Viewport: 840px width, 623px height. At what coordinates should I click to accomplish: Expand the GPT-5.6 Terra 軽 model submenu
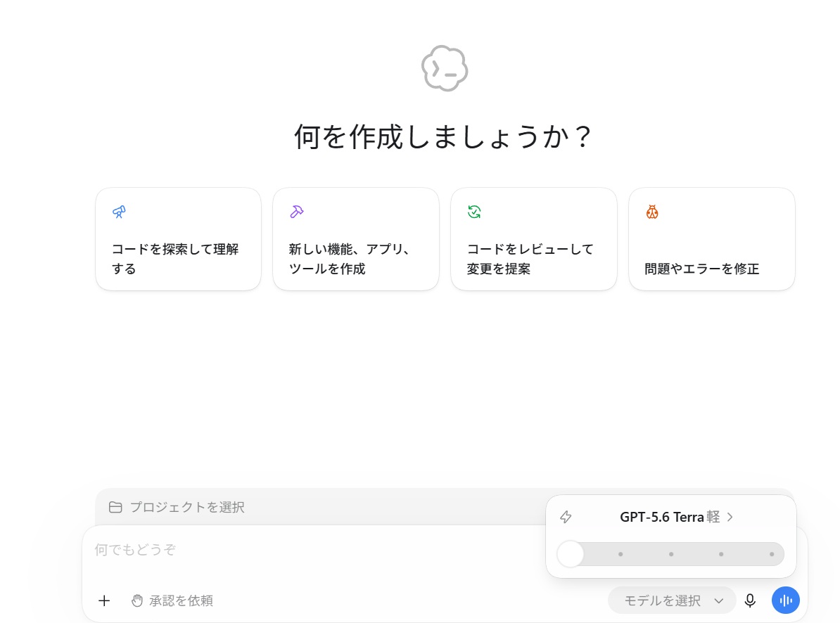coord(676,517)
